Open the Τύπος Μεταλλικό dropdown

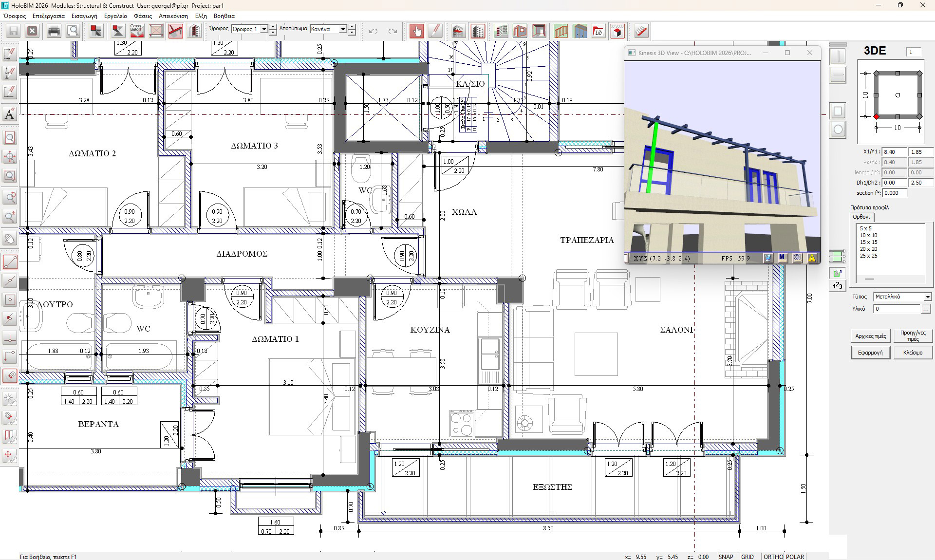tap(927, 297)
